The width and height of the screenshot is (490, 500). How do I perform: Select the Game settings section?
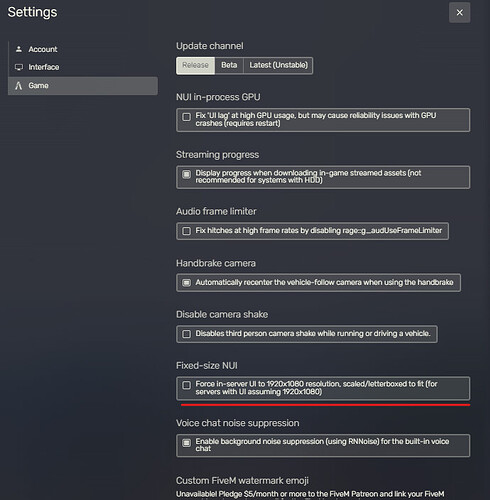click(83, 86)
